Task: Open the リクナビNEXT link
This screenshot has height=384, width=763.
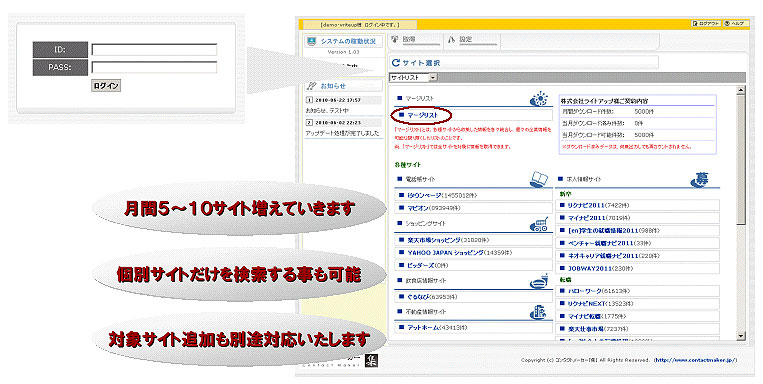Action: 587,303
